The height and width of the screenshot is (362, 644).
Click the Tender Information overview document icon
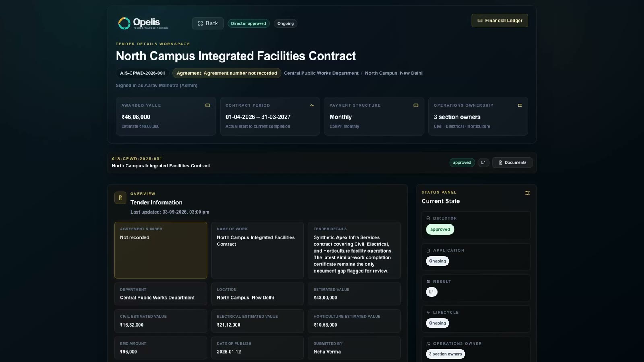120,197
